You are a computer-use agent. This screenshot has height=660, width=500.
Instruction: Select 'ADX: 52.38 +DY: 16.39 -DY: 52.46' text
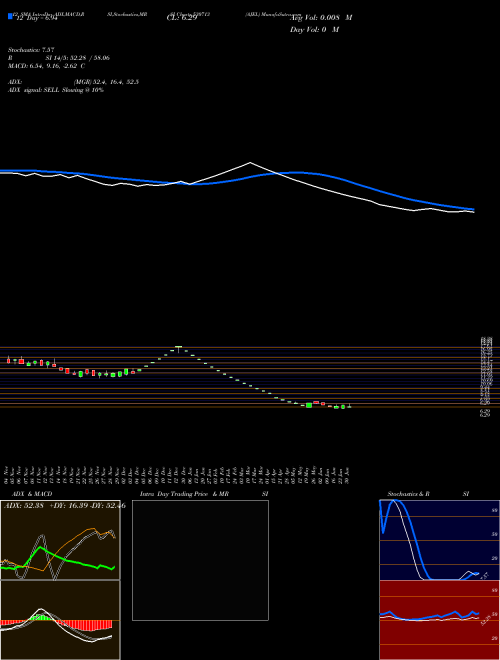(x=64, y=505)
